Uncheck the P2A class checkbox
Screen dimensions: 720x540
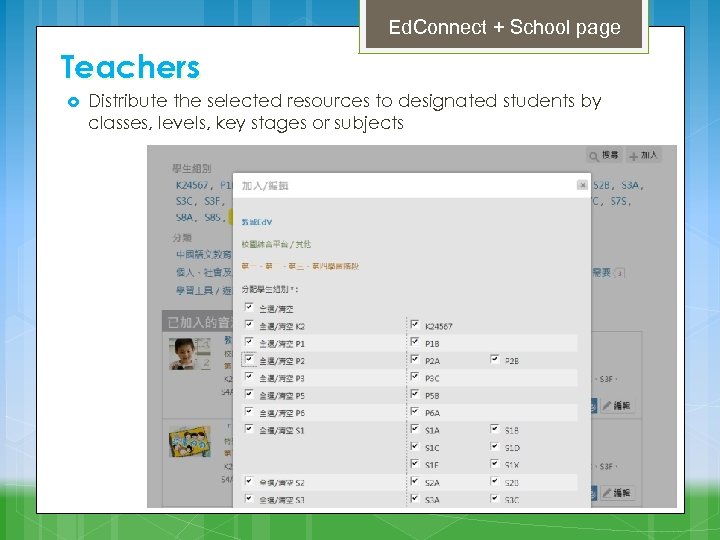tap(415, 359)
